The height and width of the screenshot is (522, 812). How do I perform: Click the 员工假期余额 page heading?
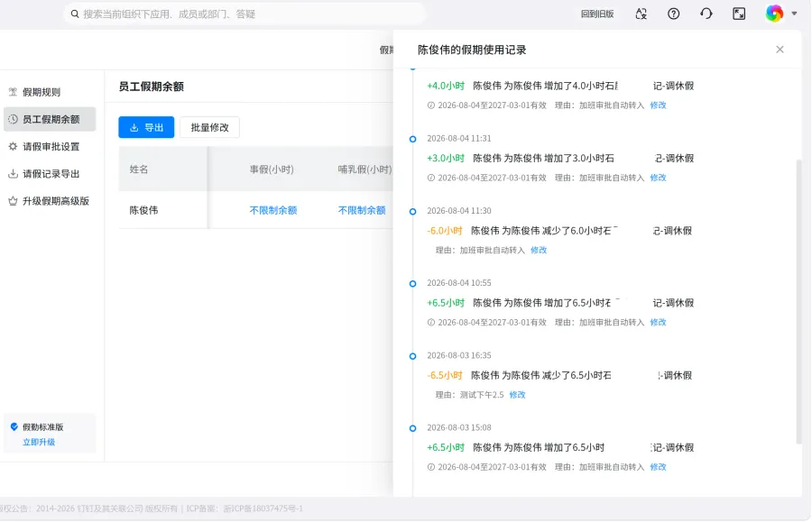(152, 87)
